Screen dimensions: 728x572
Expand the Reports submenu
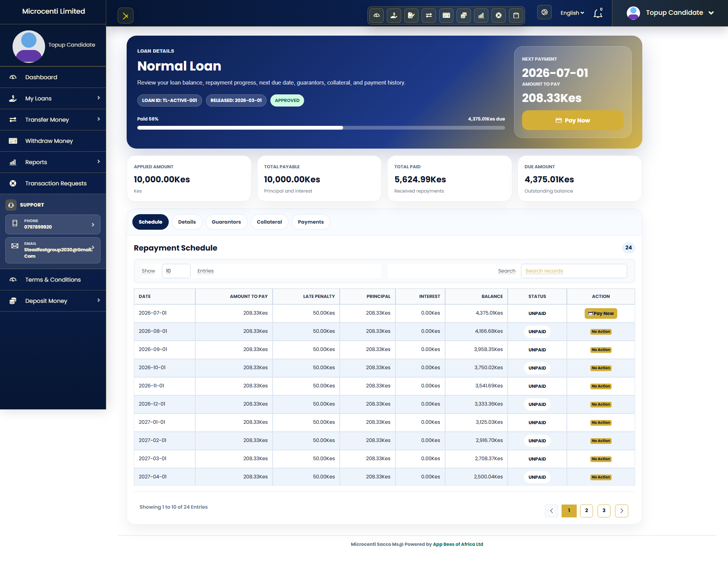coord(99,161)
